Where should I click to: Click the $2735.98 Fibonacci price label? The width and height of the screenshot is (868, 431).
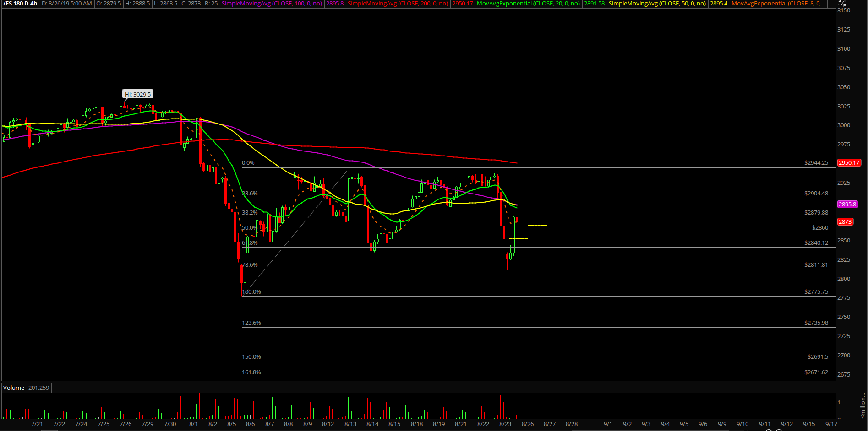point(816,323)
